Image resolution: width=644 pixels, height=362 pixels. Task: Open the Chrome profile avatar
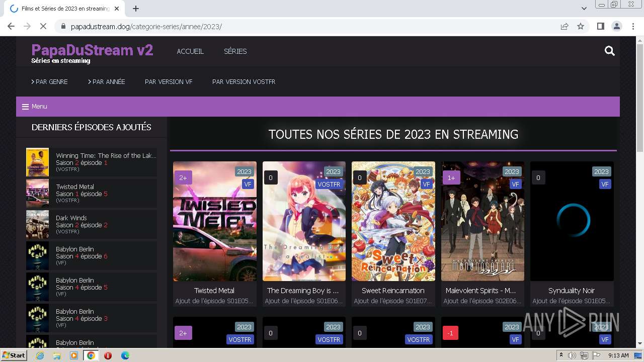[616, 26]
